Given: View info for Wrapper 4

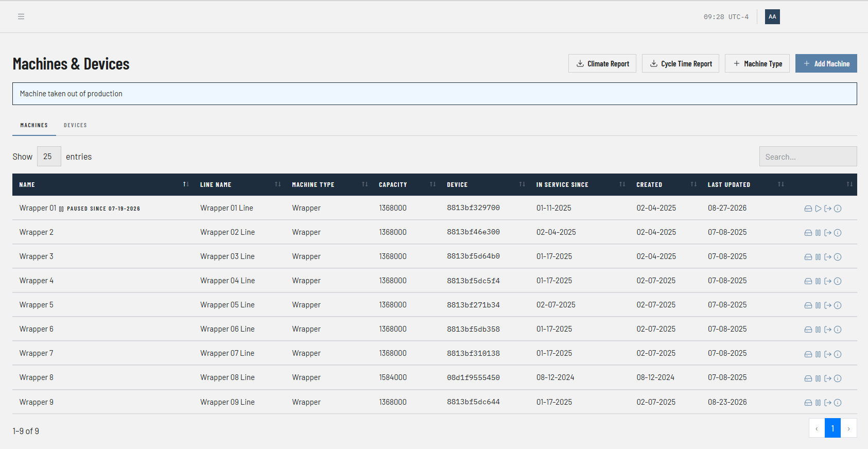Looking at the screenshot, I should [838, 281].
